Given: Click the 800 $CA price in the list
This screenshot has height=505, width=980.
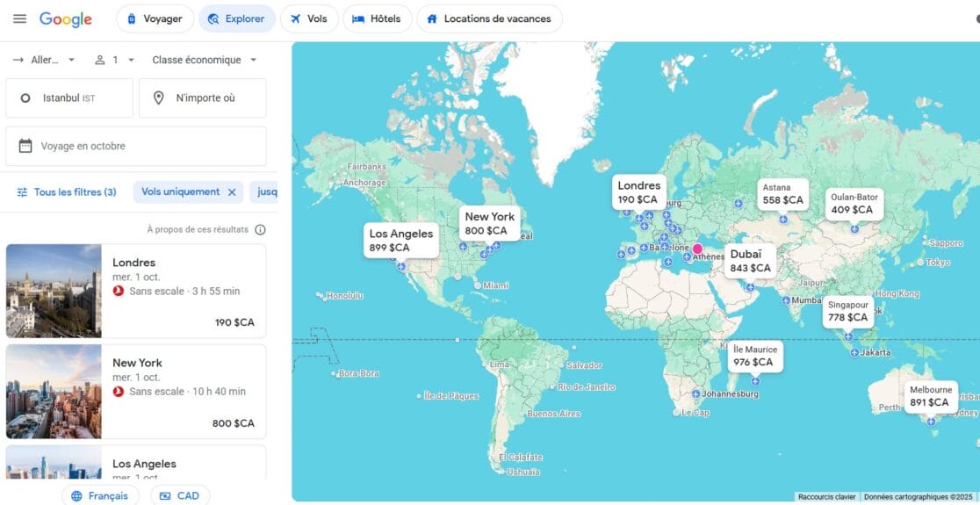Looking at the screenshot, I should [x=234, y=423].
